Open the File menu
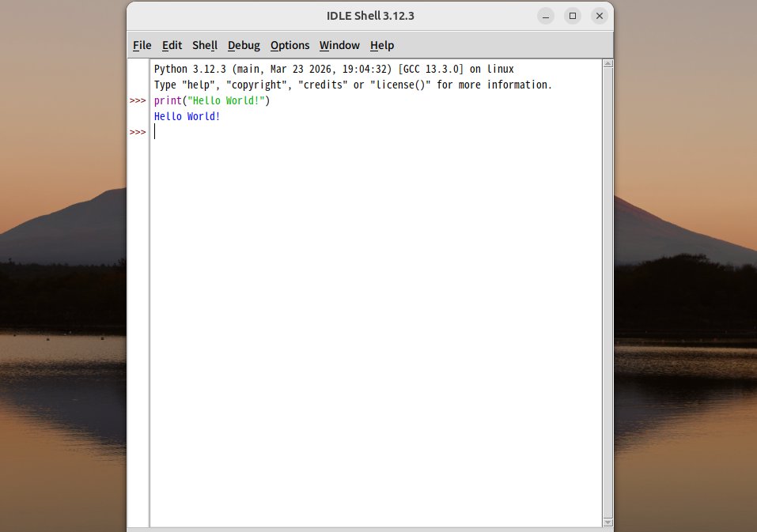Image resolution: width=757 pixels, height=532 pixels. point(142,45)
